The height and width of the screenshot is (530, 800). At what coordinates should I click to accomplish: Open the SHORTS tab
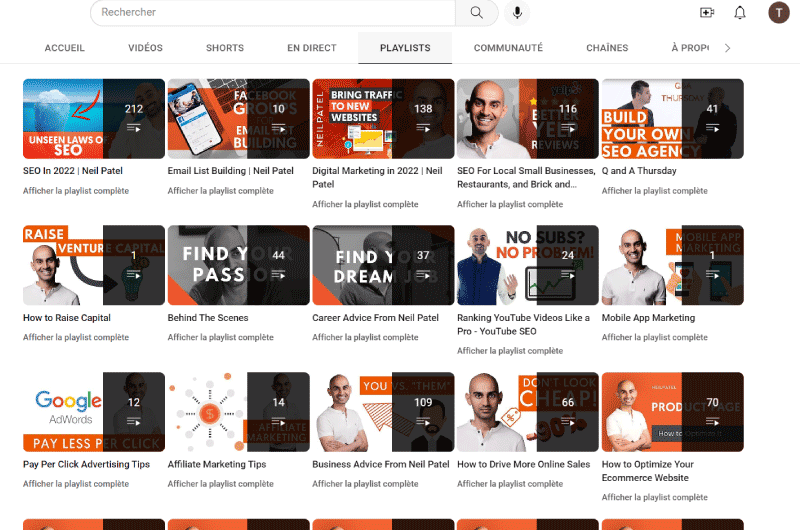[x=225, y=48]
